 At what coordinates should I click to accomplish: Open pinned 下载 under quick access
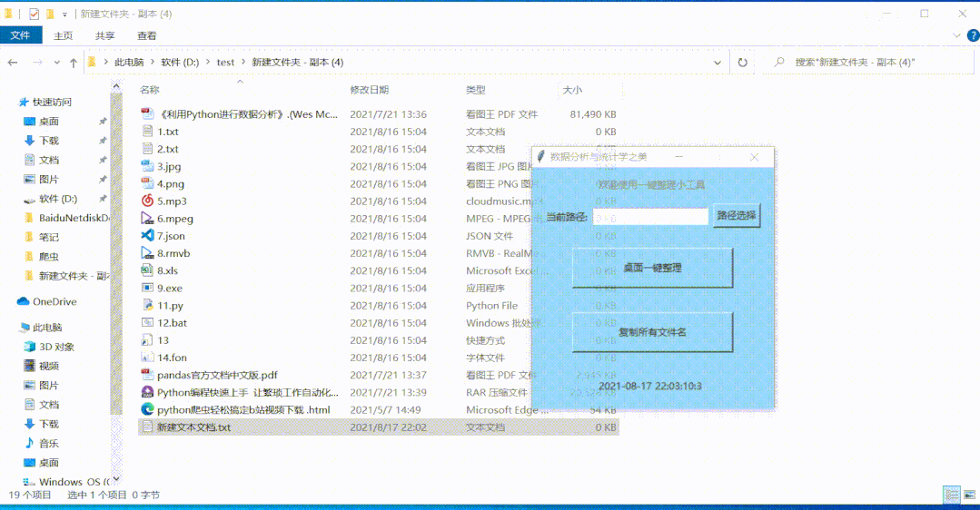point(49,141)
